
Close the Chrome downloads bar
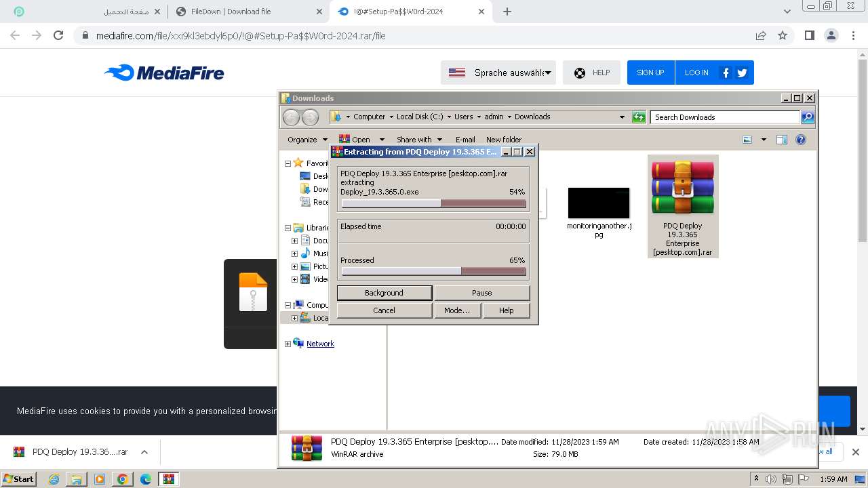point(856,452)
